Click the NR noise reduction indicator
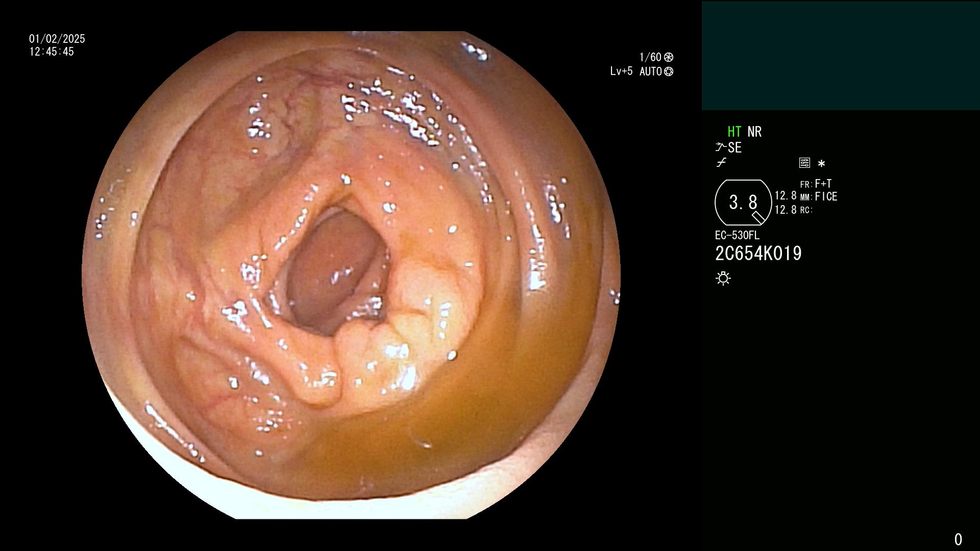This screenshot has height=551, width=980. (x=754, y=132)
